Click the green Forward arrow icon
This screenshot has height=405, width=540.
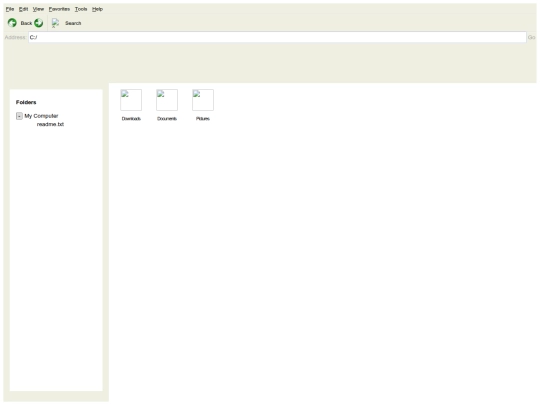pos(39,23)
